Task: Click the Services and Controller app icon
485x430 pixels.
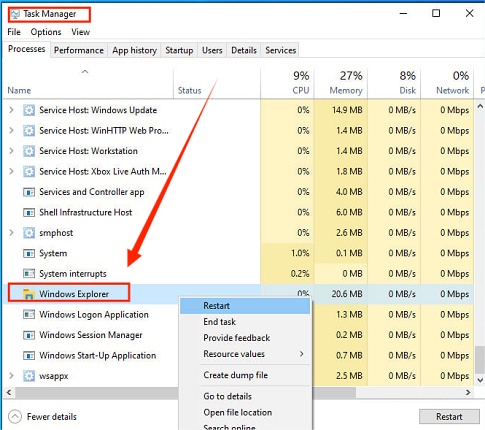Action: point(29,192)
